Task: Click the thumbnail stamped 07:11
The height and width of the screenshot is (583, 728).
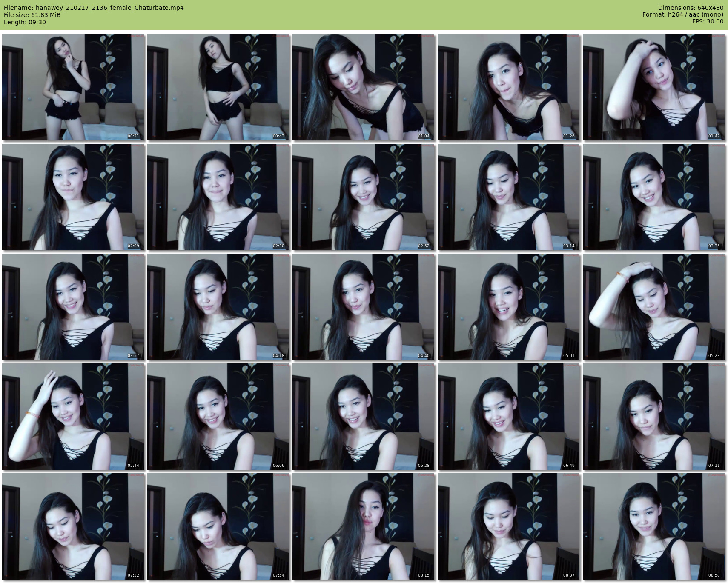Action: (653, 417)
